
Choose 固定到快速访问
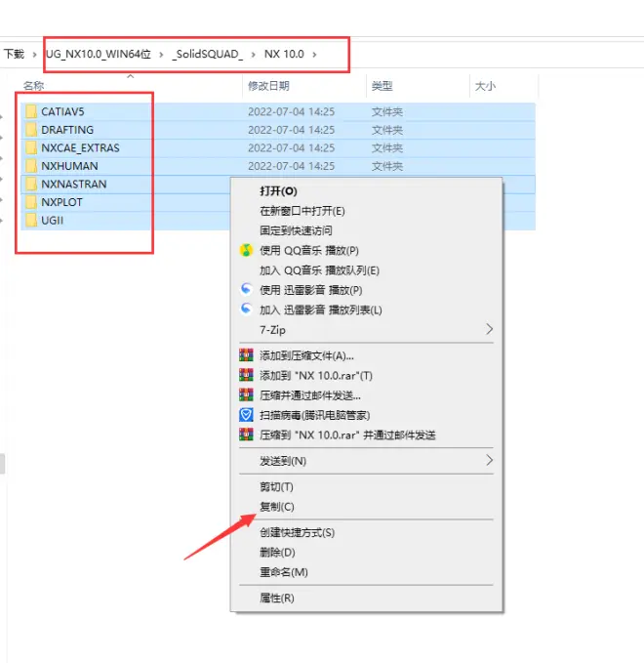point(296,230)
